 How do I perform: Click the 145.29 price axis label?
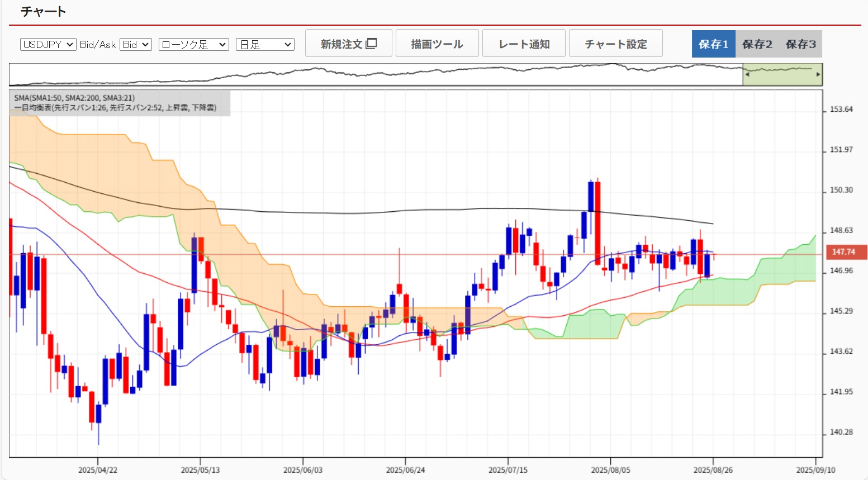(x=841, y=311)
